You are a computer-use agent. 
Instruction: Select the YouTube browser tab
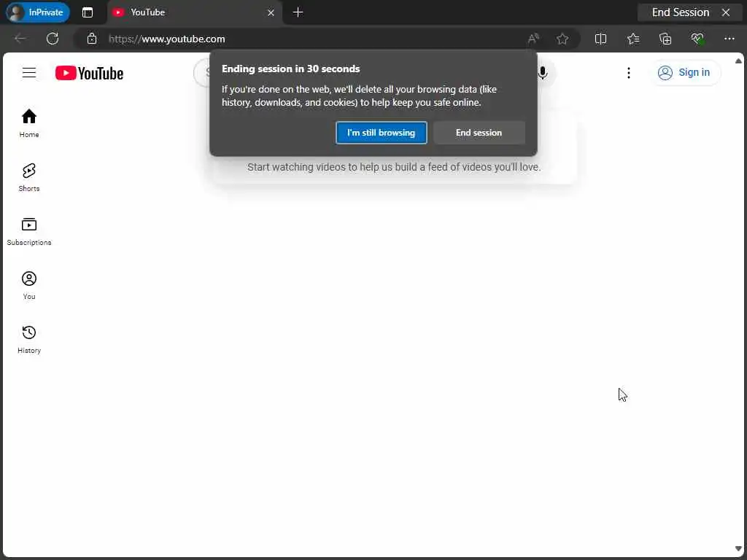tap(194, 12)
